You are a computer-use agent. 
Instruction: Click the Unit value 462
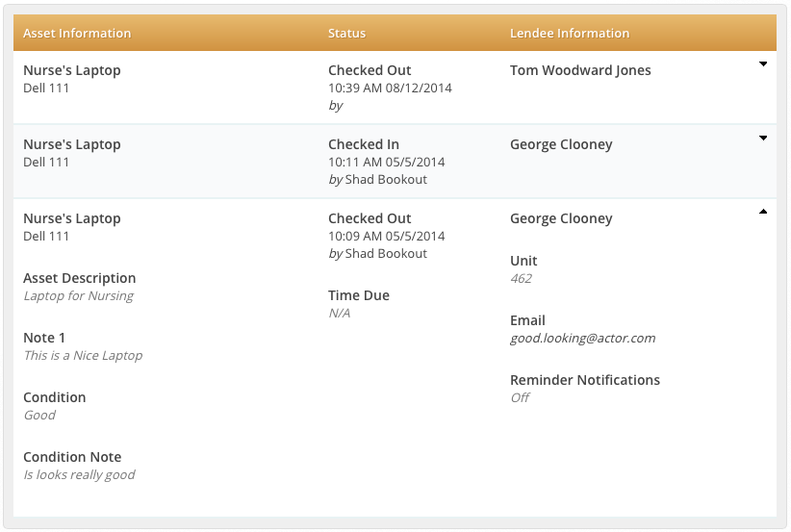pyautogui.click(x=521, y=279)
